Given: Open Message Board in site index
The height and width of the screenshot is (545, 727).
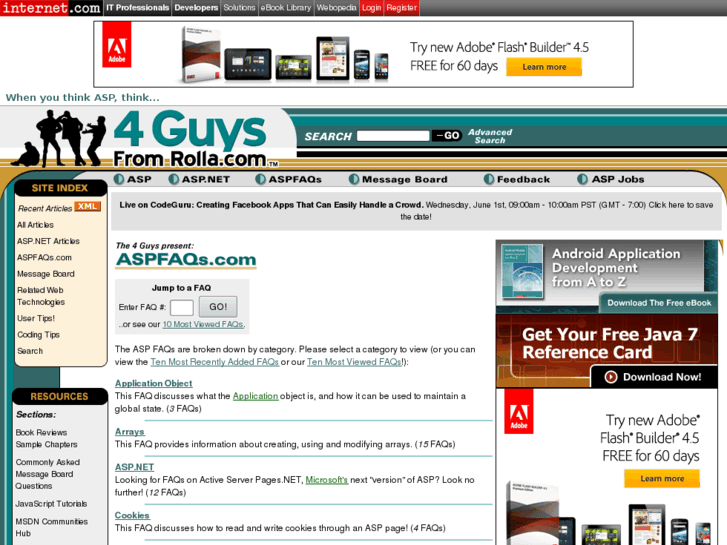Looking at the screenshot, I should pyautogui.click(x=45, y=274).
